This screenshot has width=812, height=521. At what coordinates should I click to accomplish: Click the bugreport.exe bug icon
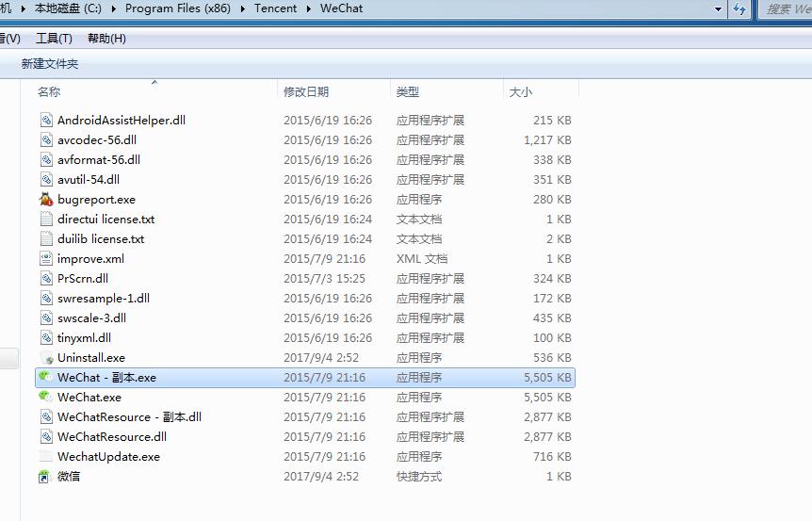[x=46, y=200]
